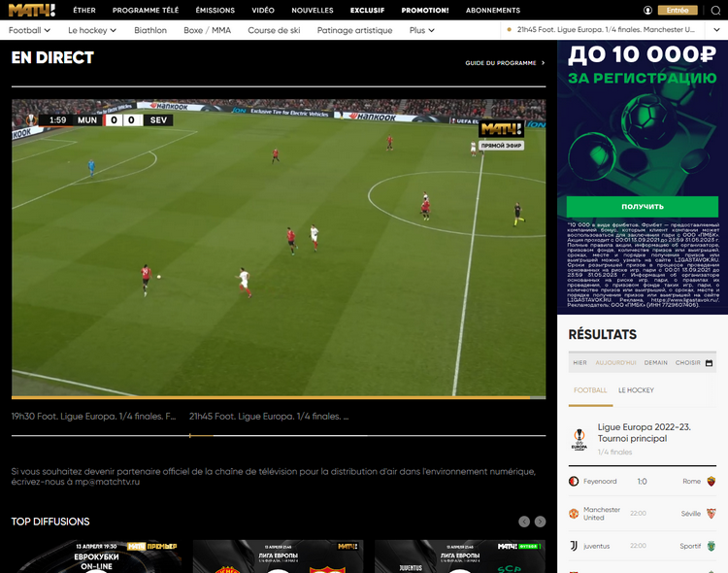The width and height of the screenshot is (728, 573).
Task: Open the Abonnements menu item
Action: [492, 11]
